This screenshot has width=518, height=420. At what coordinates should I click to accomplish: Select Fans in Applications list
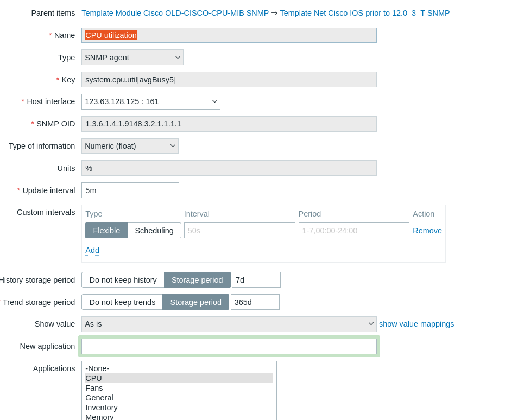coord(94,388)
